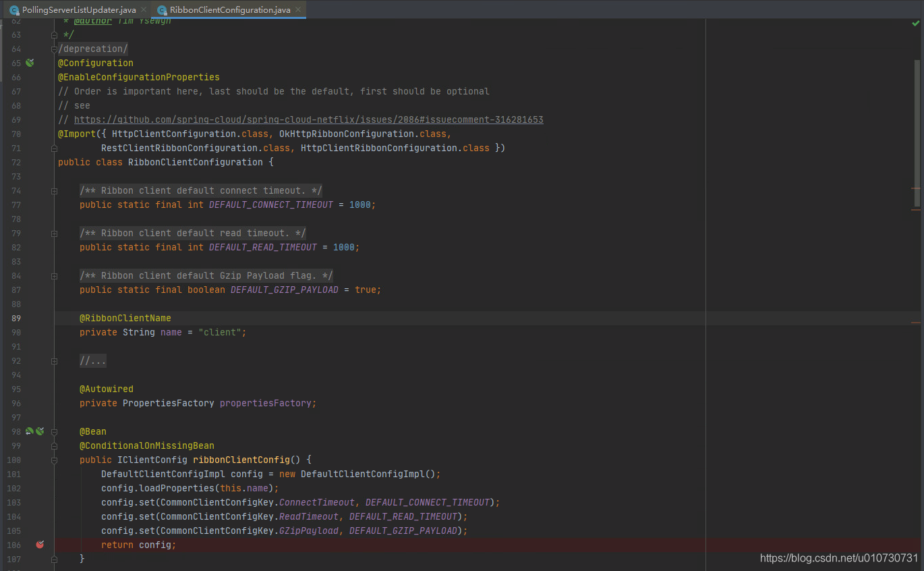Click the folded /deprecation/ placeholder text
This screenshot has width=924, height=571.
click(x=93, y=49)
